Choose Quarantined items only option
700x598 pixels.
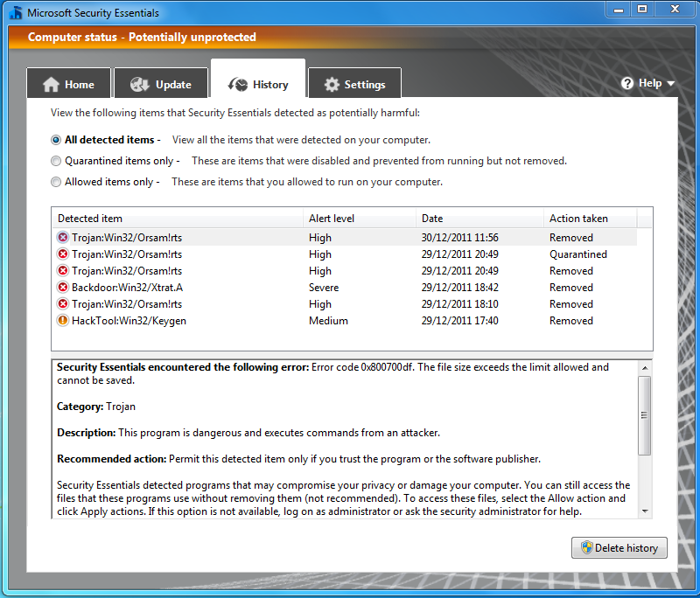coord(56,161)
